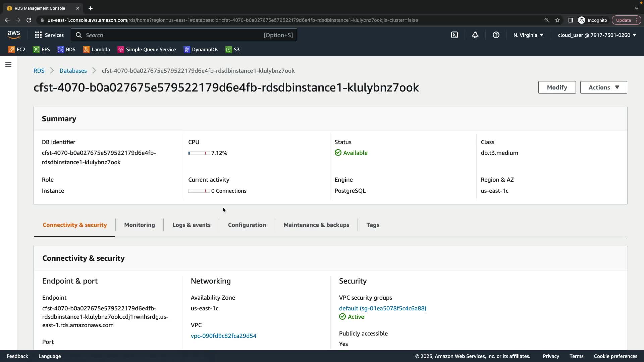Click the help question mark icon
This screenshot has width=644, height=362.
(496, 35)
